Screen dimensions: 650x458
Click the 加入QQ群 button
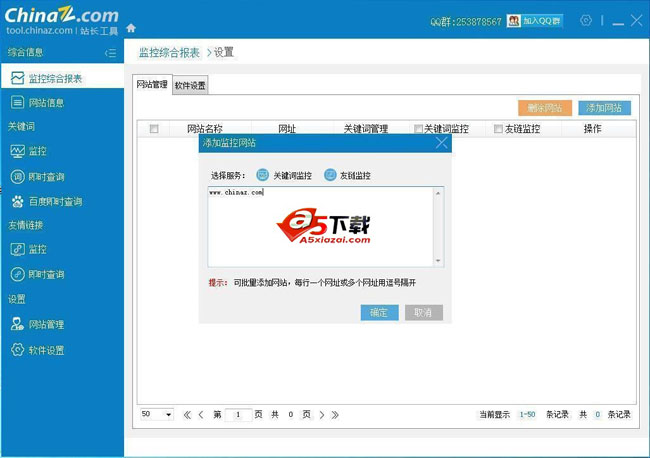click(x=535, y=21)
